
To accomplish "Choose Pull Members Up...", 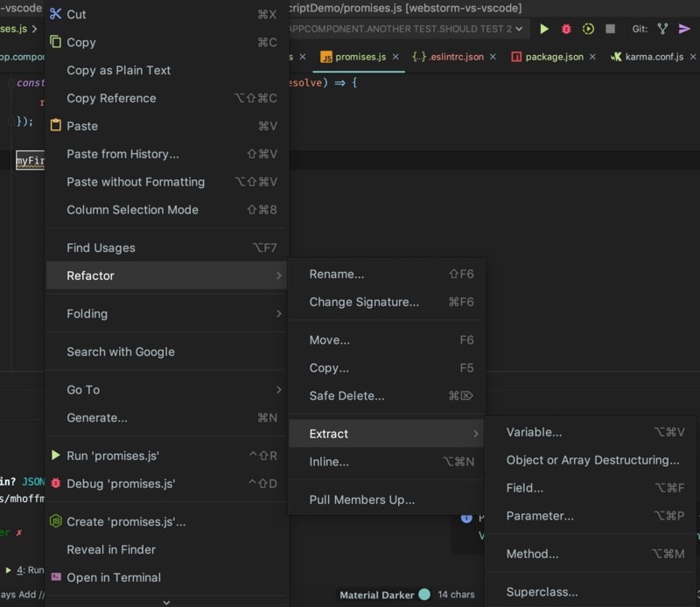I will tap(387, 499).
